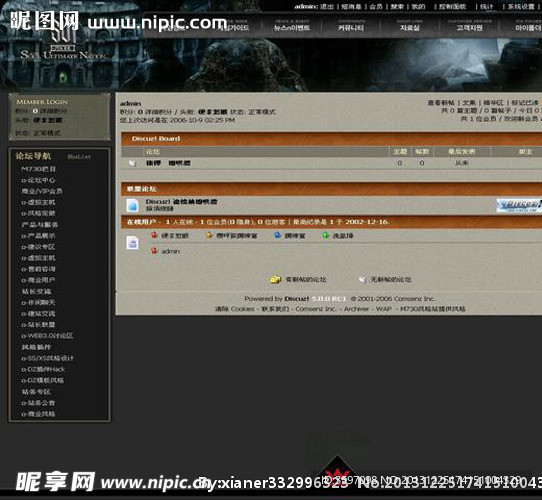Click the green user group legend icon

tap(325, 235)
